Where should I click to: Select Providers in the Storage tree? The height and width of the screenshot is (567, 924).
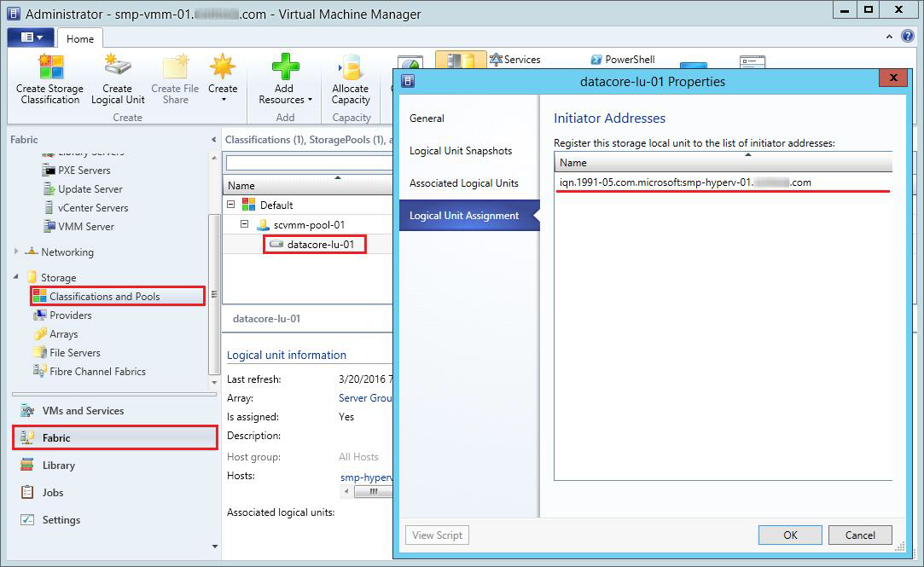coord(70,315)
